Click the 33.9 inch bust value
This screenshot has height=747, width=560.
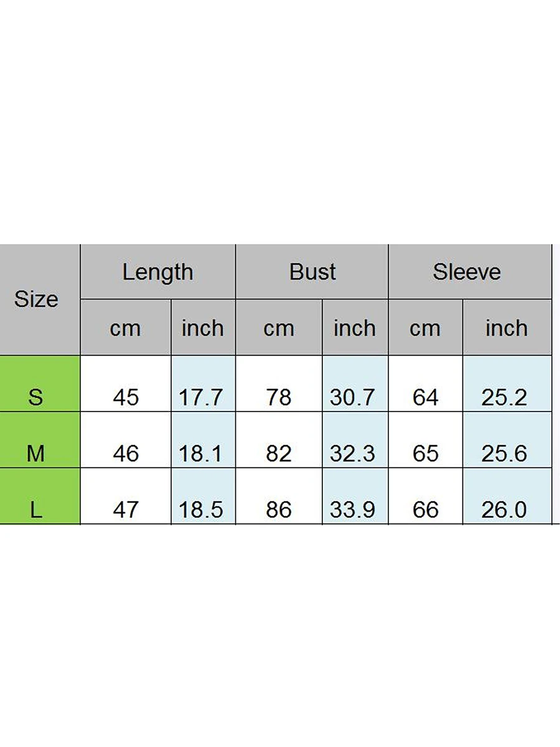pyautogui.click(x=352, y=510)
